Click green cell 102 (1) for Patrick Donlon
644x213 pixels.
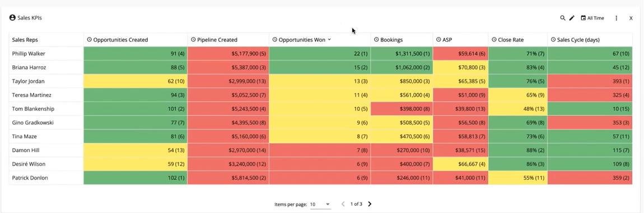[x=136, y=178]
